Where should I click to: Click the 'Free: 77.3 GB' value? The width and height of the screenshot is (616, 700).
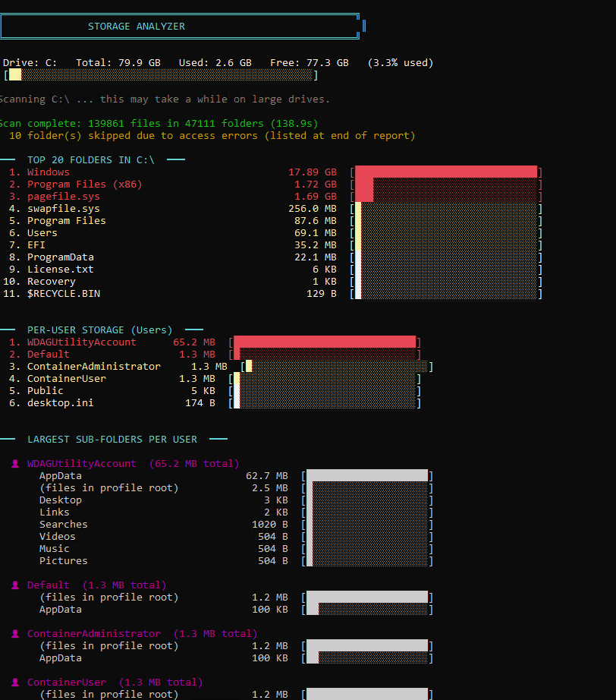click(x=309, y=63)
